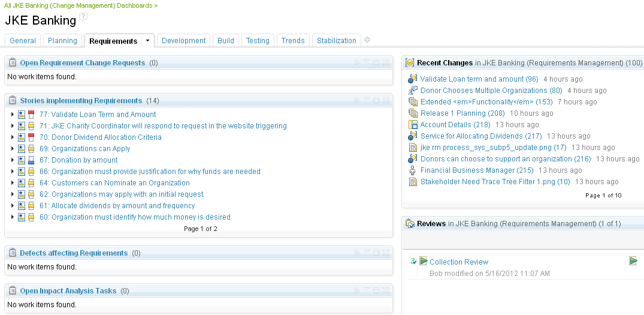
Task: Click red priority icon for item 77
Action: (x=31, y=115)
